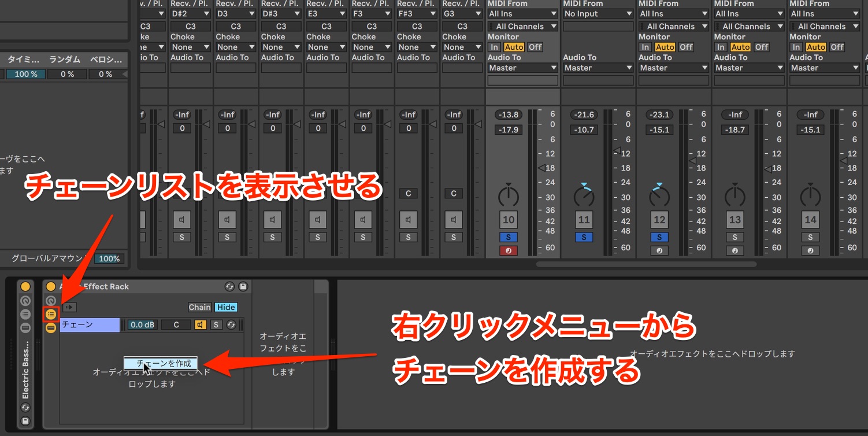The image size is (868, 436).
Task: Show the Audio Effect Rack chain list
Action: 51,314
